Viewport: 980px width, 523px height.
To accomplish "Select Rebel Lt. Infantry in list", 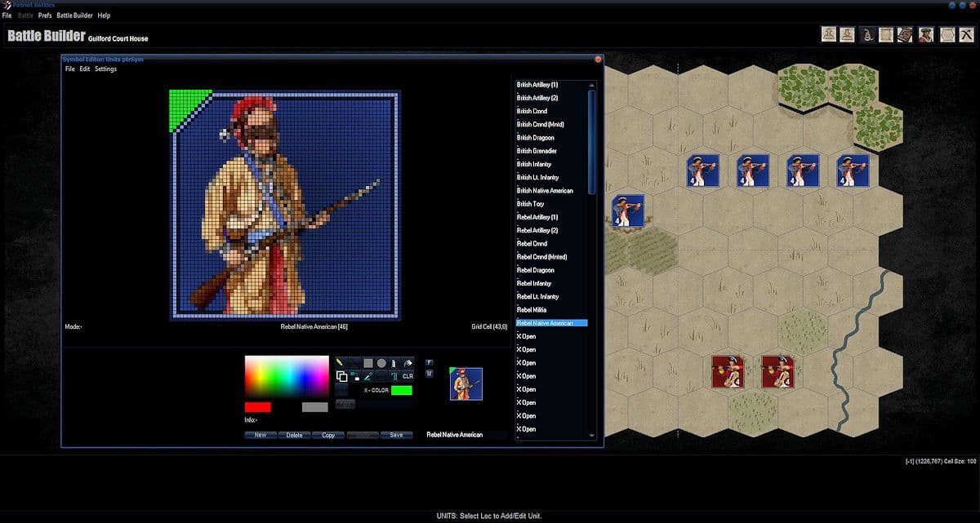I will click(537, 296).
